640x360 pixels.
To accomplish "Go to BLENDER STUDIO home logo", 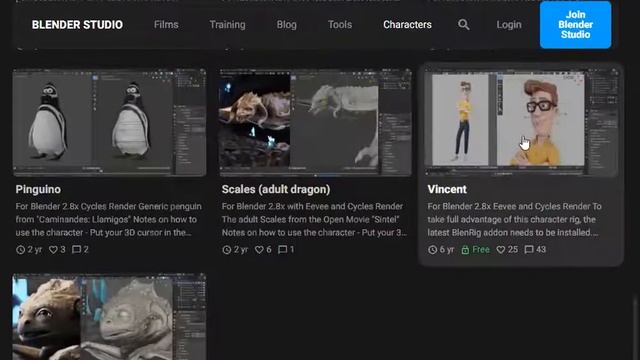I will pyautogui.click(x=77, y=25).
